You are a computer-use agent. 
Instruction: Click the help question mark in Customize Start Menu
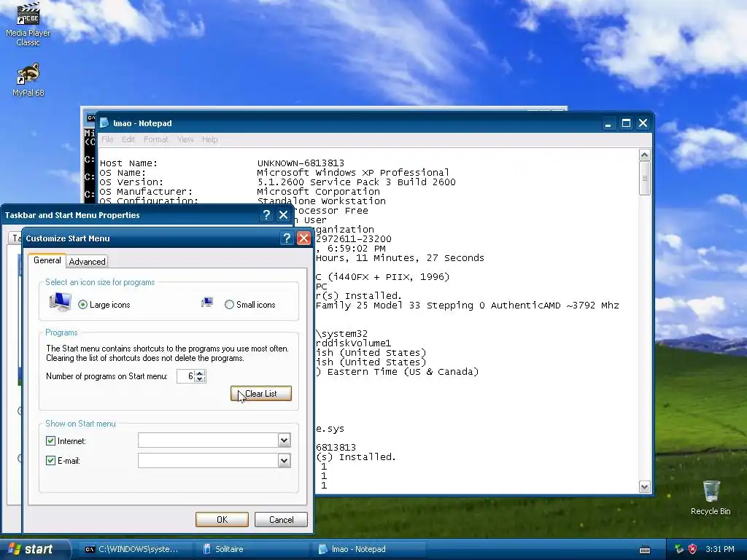point(286,238)
